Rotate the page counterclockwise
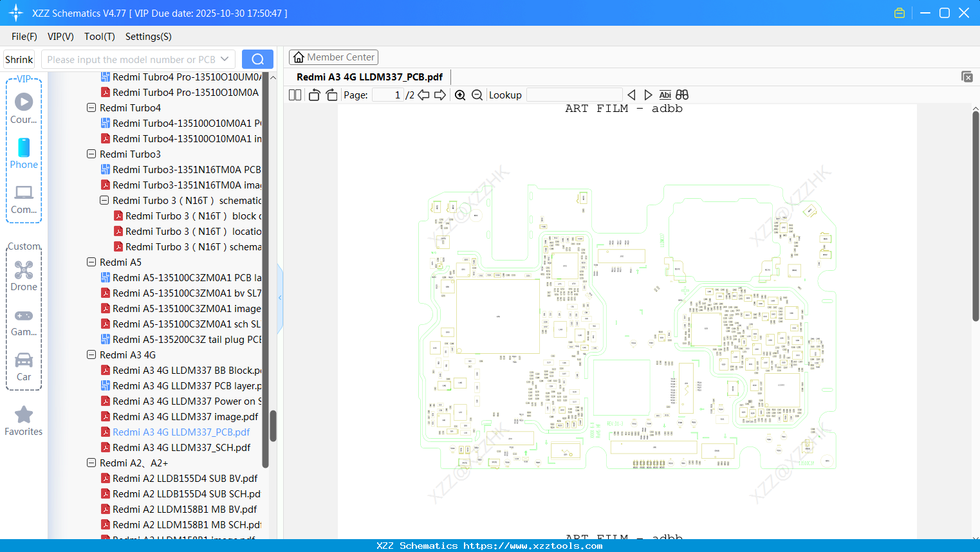 (x=313, y=94)
